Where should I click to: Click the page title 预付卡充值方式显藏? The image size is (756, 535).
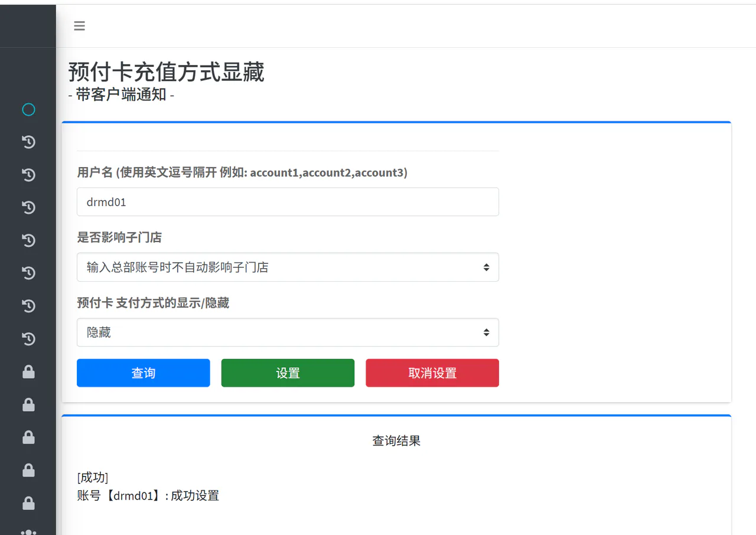167,72
